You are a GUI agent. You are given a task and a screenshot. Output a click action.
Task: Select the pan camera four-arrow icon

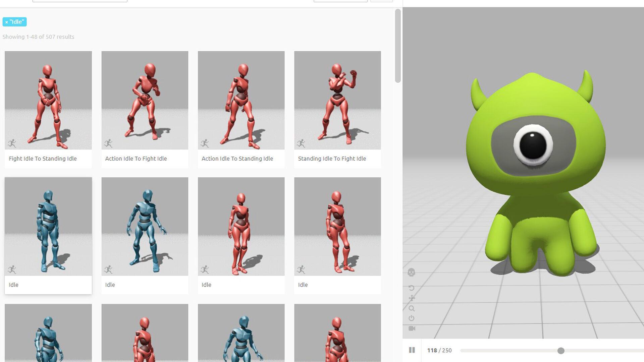412,298
